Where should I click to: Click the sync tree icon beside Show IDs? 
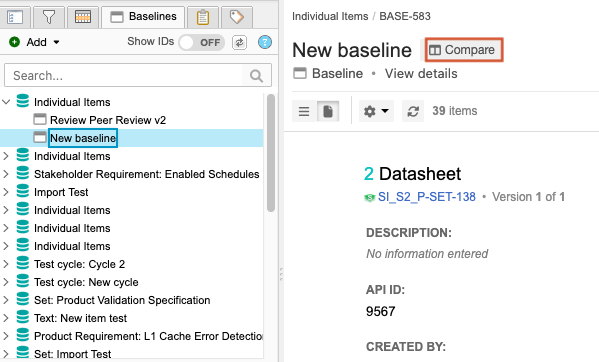239,42
